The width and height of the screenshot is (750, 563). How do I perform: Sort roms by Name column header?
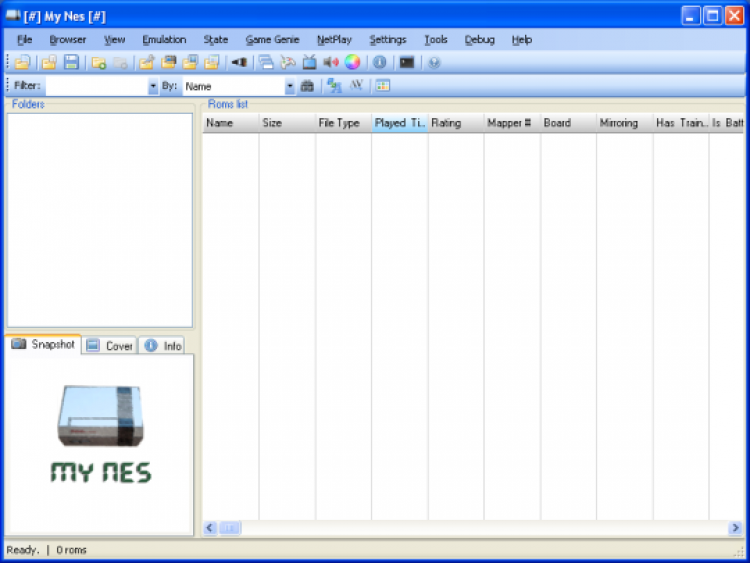pos(231,123)
